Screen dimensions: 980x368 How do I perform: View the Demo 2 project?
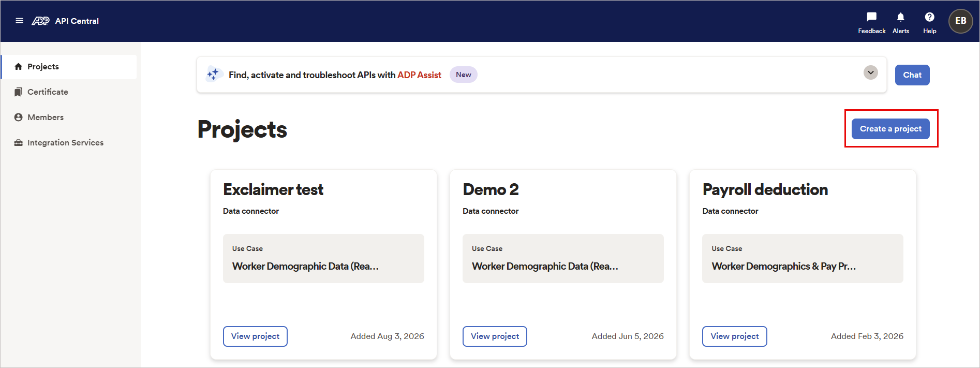click(x=495, y=336)
